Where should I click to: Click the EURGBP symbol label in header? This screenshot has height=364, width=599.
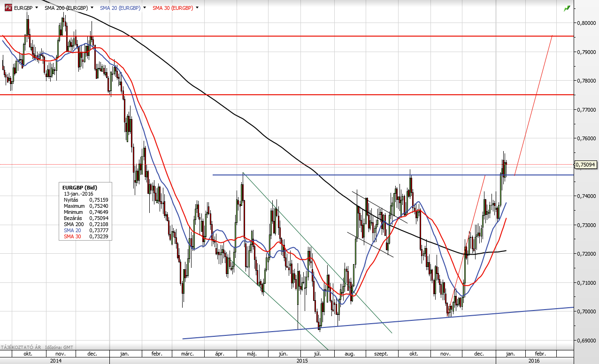23,8
